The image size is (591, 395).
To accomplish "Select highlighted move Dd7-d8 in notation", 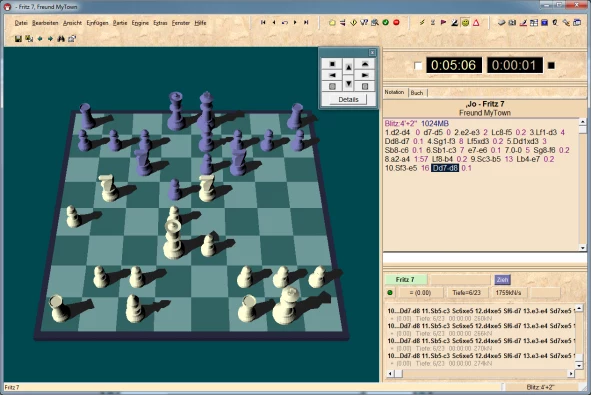I will [445, 168].
